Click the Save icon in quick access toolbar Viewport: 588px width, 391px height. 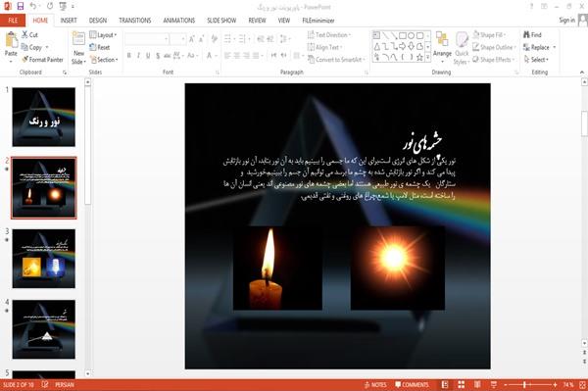pyautogui.click(x=21, y=6)
